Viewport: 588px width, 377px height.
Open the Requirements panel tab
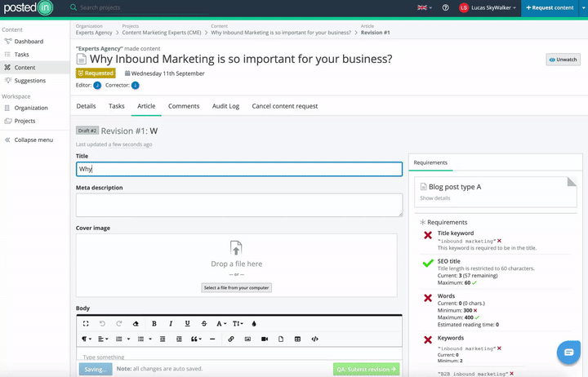coord(430,162)
